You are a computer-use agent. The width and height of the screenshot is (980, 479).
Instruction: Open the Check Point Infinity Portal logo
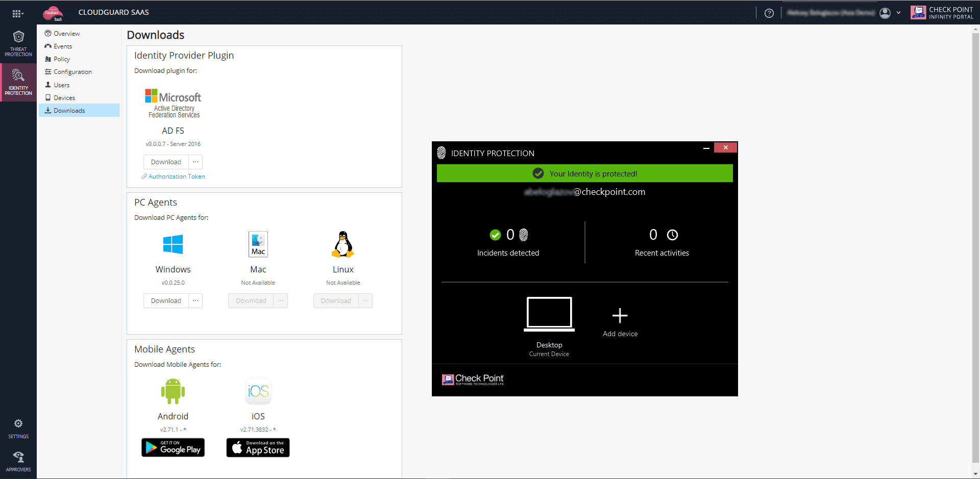942,13
